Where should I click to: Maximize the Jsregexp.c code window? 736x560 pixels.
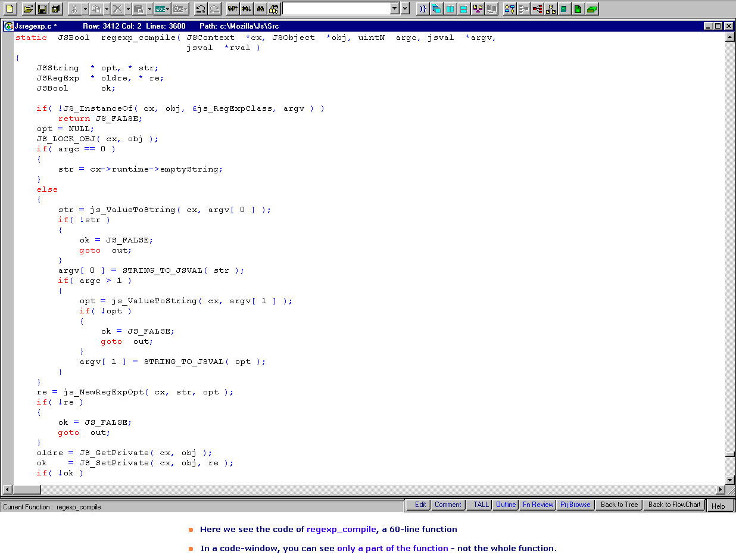coord(718,26)
